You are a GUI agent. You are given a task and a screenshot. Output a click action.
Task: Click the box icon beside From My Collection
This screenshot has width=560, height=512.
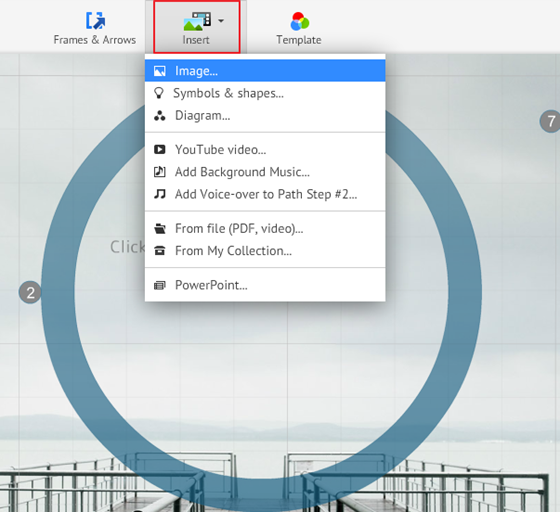tap(160, 251)
